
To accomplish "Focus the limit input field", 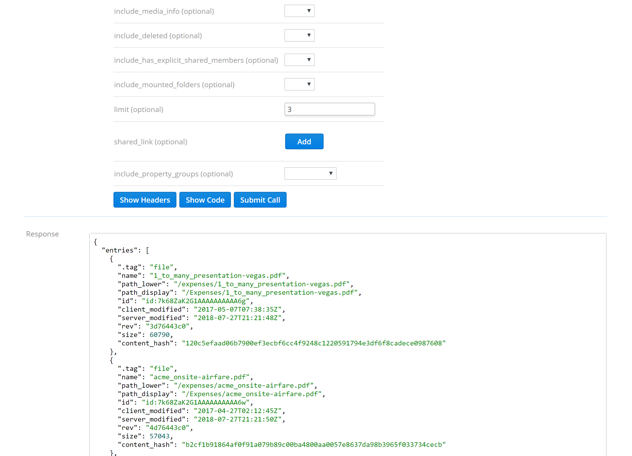I will [x=329, y=109].
